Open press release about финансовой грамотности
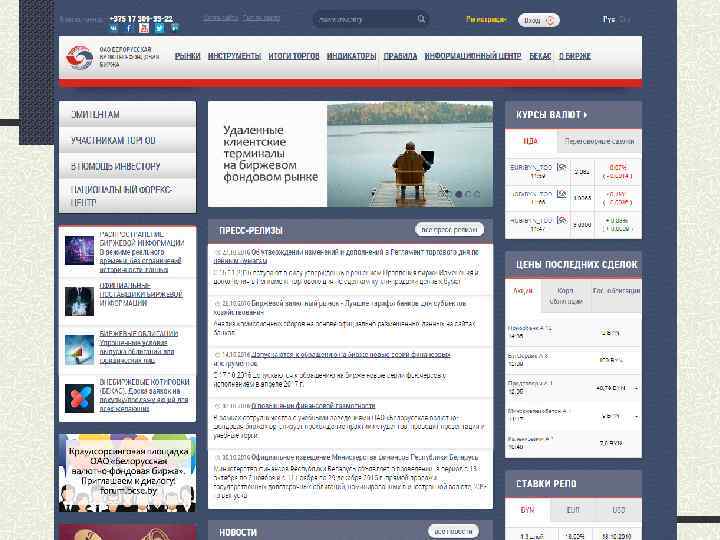Image resolution: width=720 pixels, height=540 pixels. (x=313, y=406)
